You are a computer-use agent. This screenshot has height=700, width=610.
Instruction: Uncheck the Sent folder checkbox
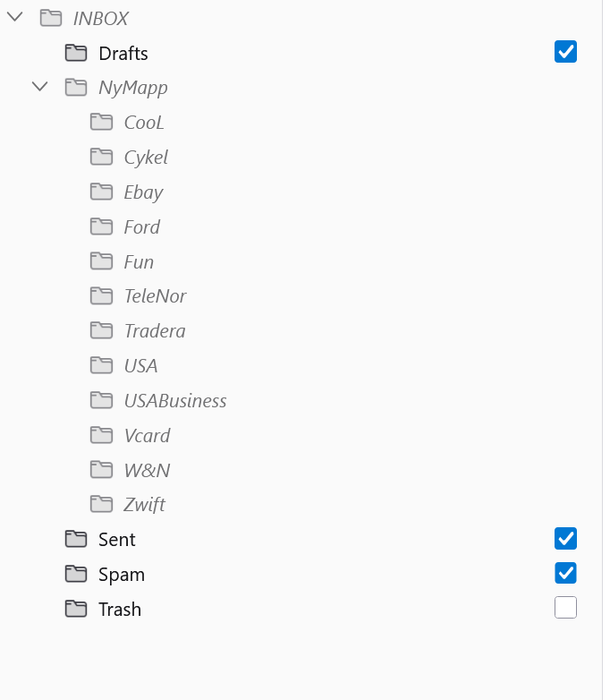(x=565, y=538)
